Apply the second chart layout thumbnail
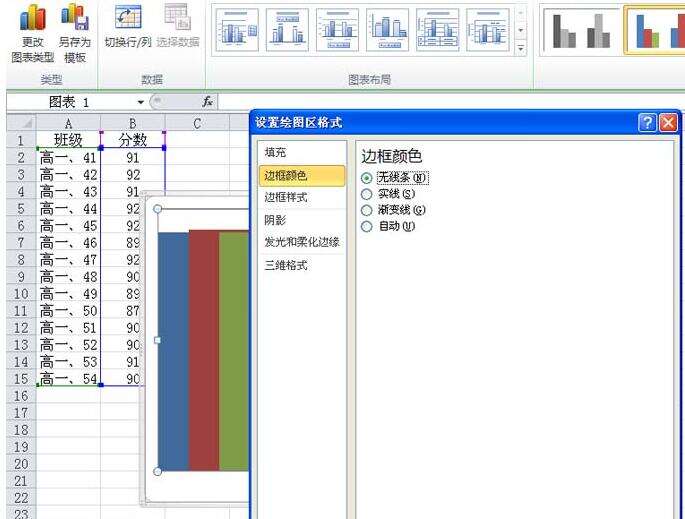 point(287,30)
